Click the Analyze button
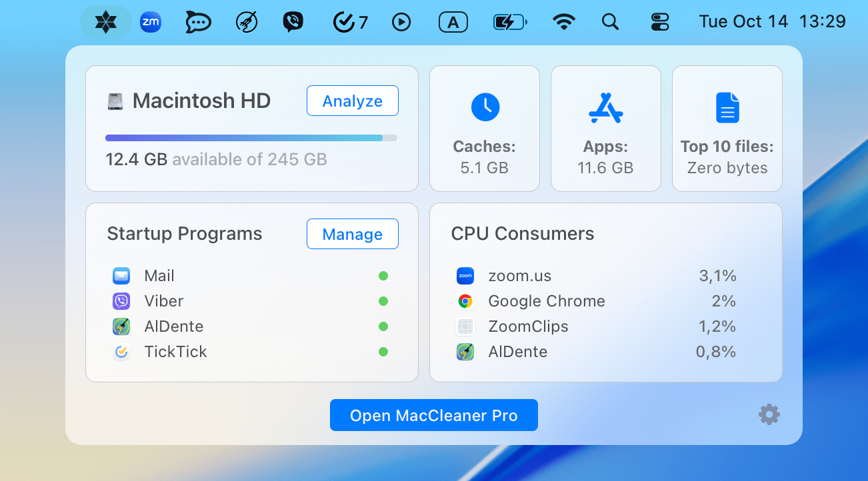The width and height of the screenshot is (868, 481). (x=352, y=101)
